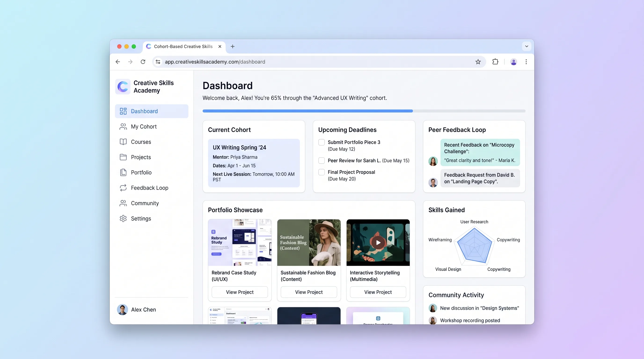Click the Upcoming Deadlines heading

[347, 130]
